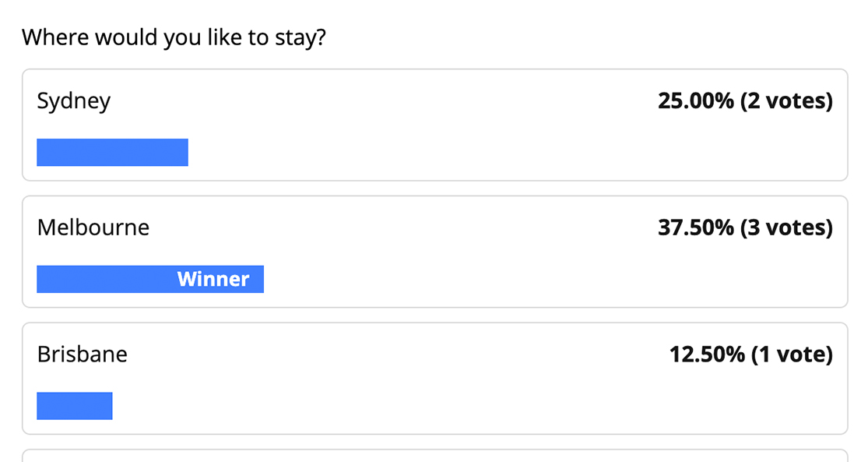Click the unfilled track right of Melbourne's bar
Screen dimensions: 868x462
[545, 279]
